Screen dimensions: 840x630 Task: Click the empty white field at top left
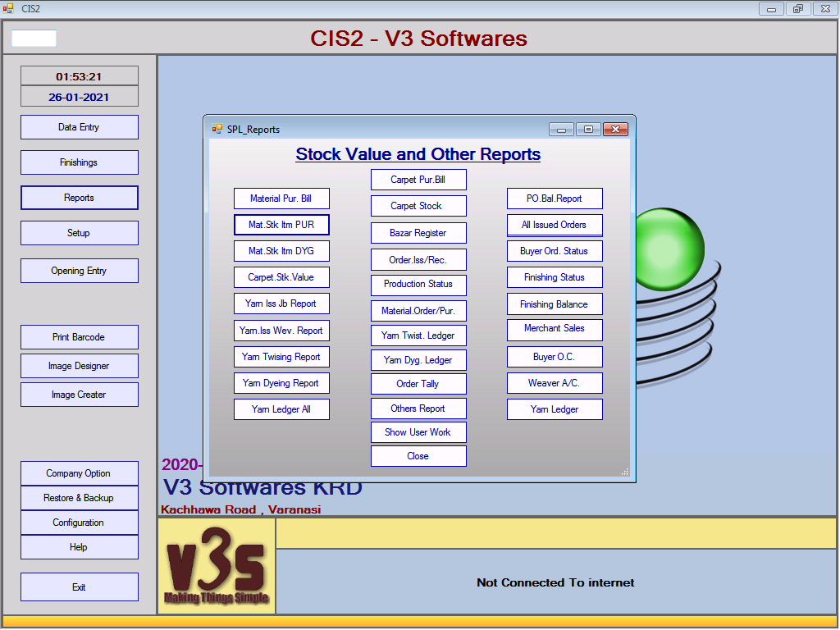(34, 39)
